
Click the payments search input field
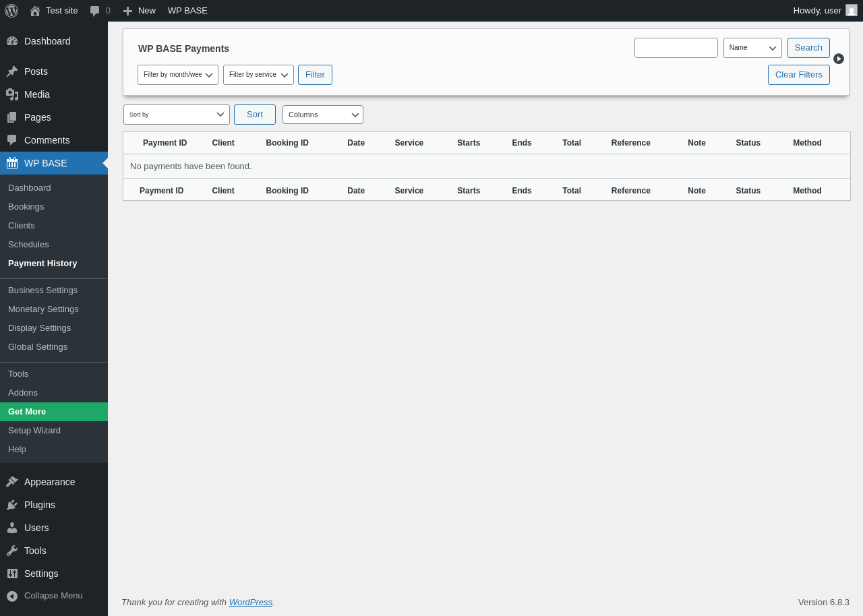pyautogui.click(x=676, y=48)
